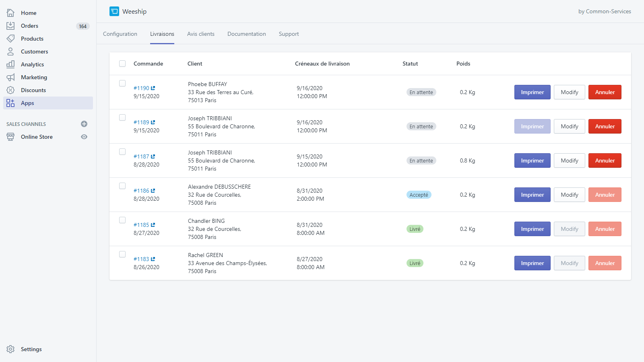Open order link #1186
Image resolution: width=644 pixels, height=362 pixels.
click(141, 191)
